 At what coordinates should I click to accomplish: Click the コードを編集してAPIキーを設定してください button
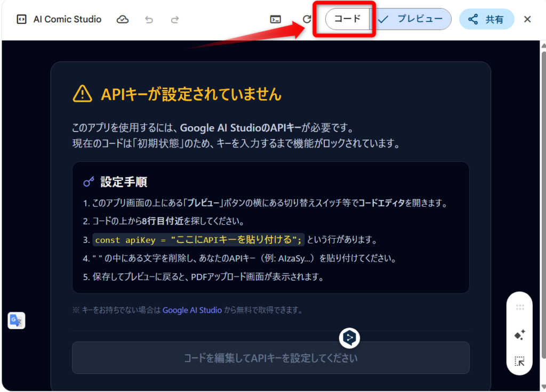coord(270,358)
